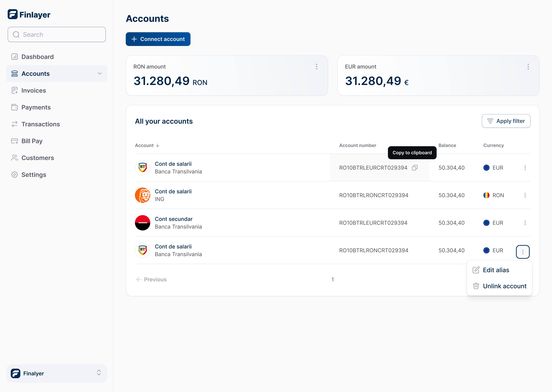Click the Payments sidebar icon
Screen dimensions: 552x392
coord(14,107)
